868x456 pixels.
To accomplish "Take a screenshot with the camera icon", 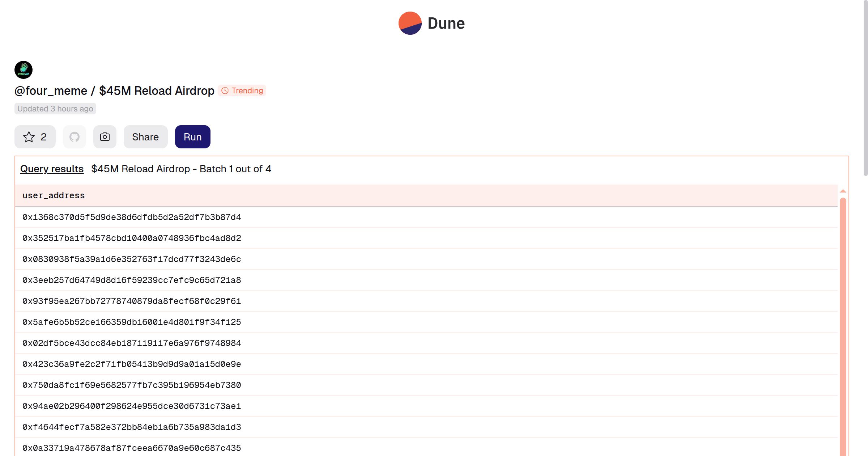I will coord(105,137).
